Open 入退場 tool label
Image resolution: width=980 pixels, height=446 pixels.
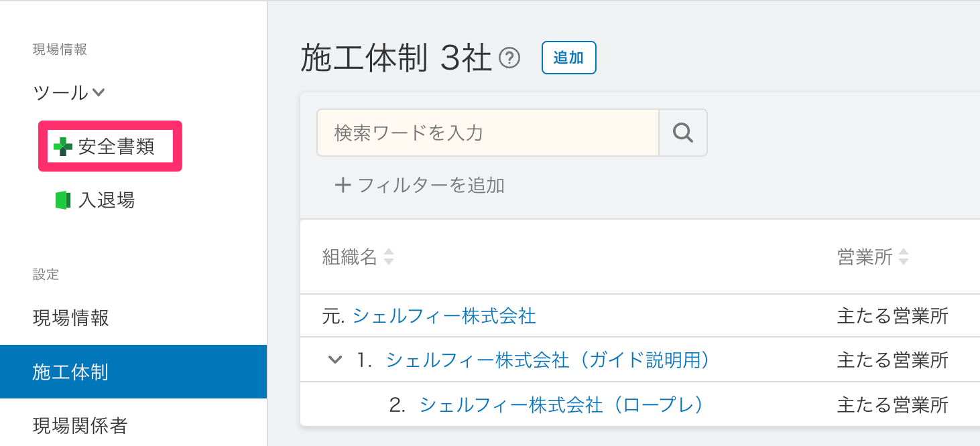pyautogui.click(x=107, y=200)
